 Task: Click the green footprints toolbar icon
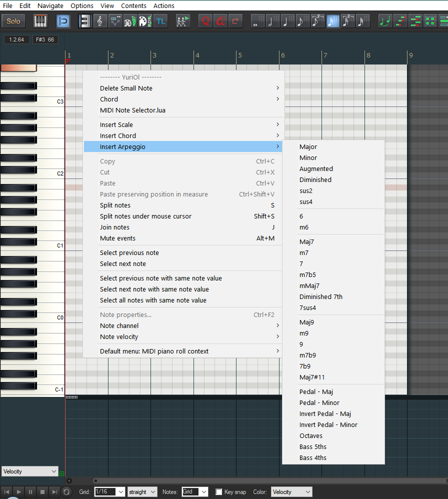point(130,21)
